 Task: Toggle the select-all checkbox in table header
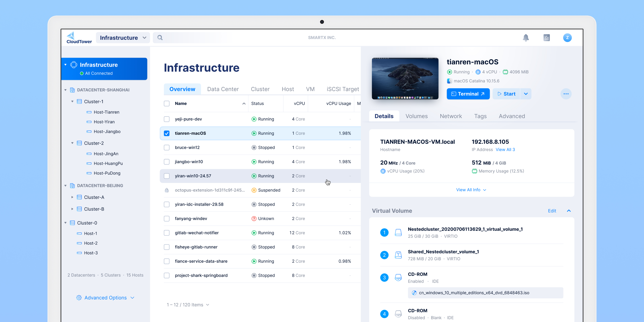click(x=167, y=103)
